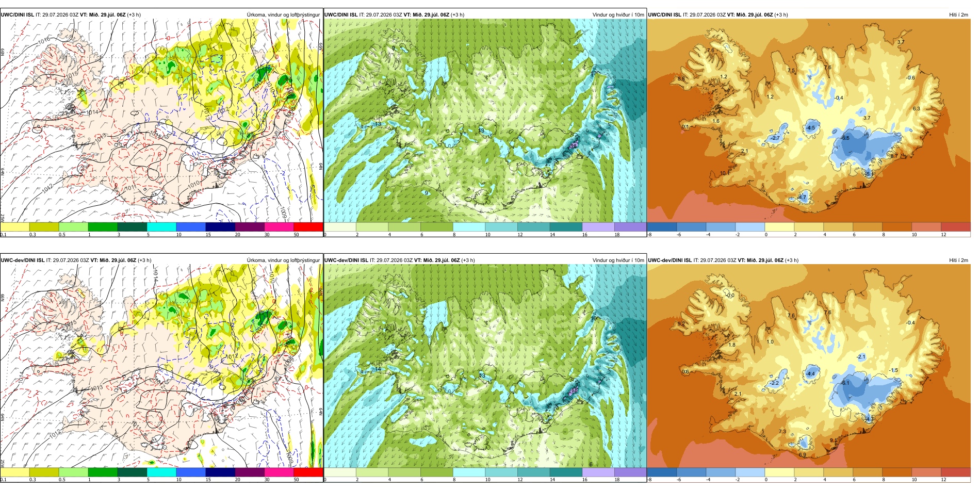Pick the cyan 5 mm swatch in UWC precipitation legend

click(x=161, y=226)
